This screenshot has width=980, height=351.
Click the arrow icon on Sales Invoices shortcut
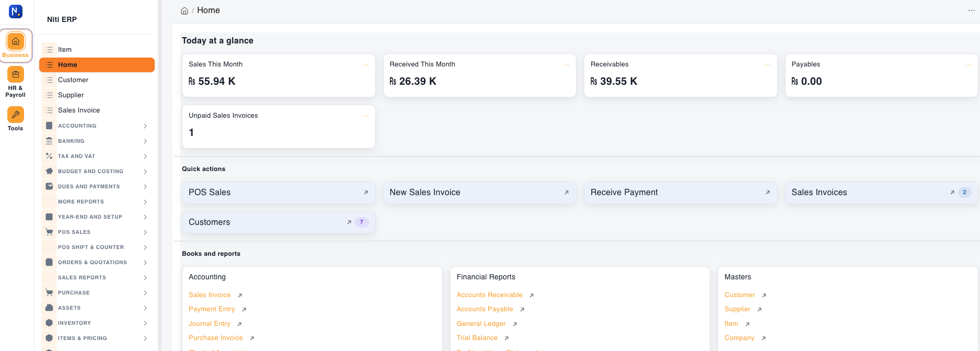tap(952, 193)
